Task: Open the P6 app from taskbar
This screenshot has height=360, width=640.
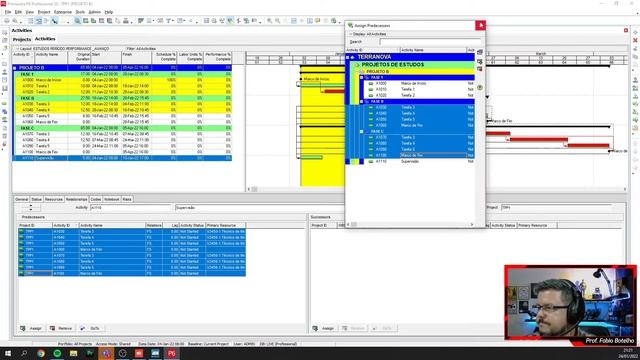Action: pos(171,353)
